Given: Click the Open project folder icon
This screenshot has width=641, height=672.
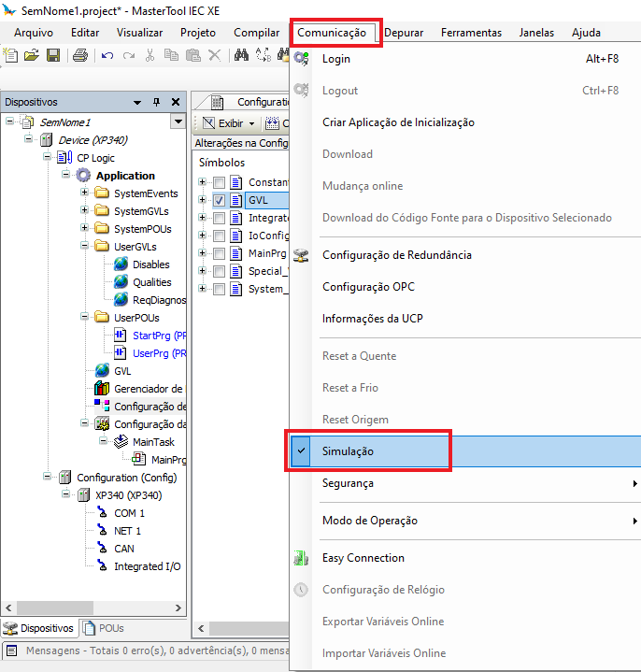Looking at the screenshot, I should click(x=32, y=55).
